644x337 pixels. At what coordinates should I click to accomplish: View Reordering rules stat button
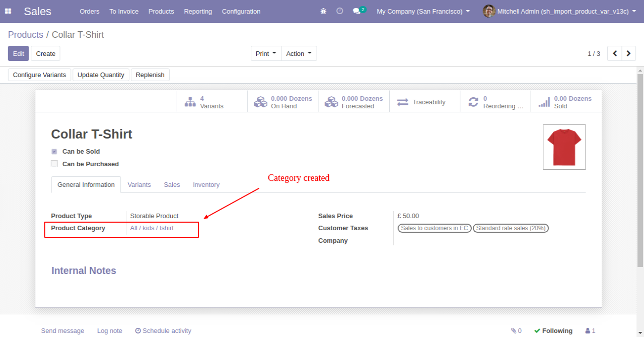[x=495, y=102]
